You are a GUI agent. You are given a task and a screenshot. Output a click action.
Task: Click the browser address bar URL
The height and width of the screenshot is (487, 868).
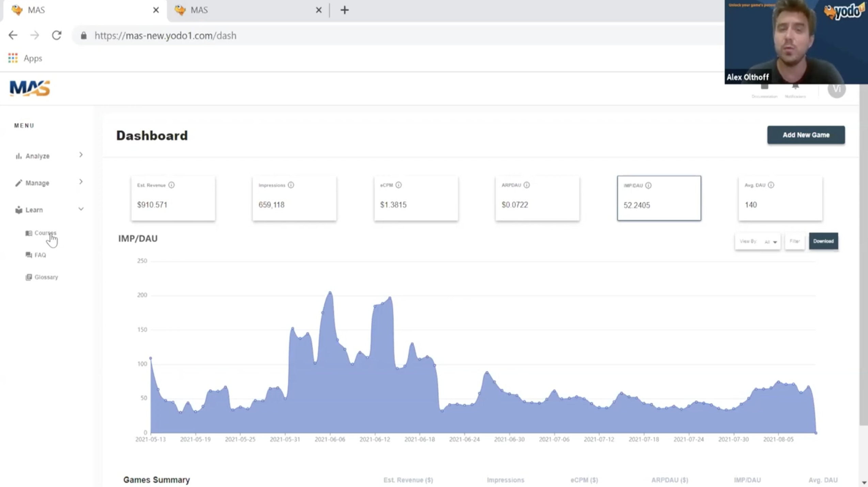pyautogui.click(x=165, y=35)
